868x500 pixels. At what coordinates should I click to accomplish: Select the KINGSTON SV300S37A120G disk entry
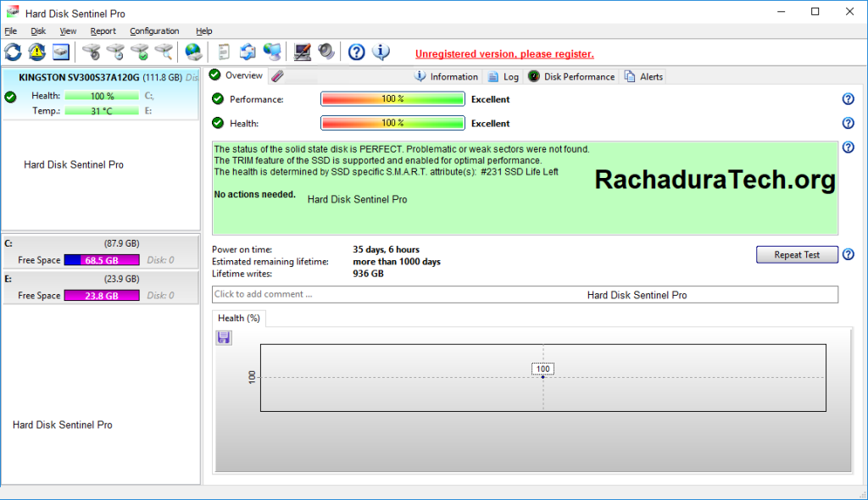click(100, 93)
